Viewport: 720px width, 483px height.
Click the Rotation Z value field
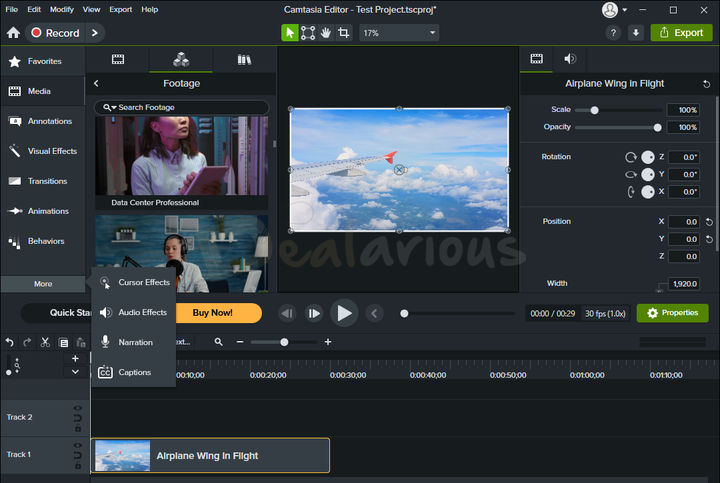684,157
